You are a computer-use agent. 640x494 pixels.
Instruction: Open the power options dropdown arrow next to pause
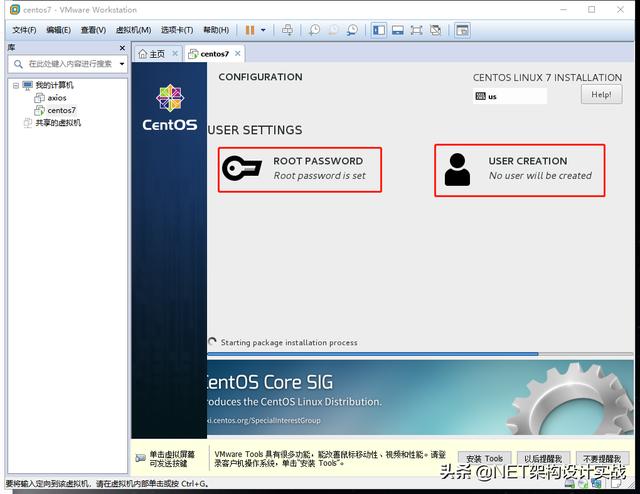click(263, 30)
